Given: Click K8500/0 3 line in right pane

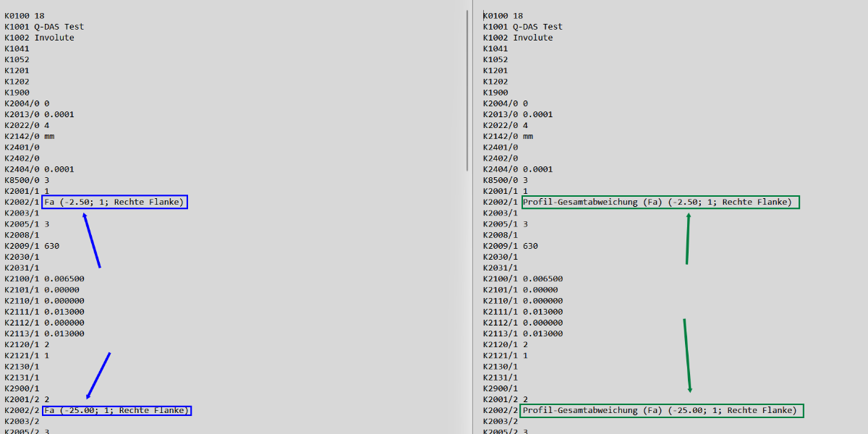Looking at the screenshot, I should pyautogui.click(x=505, y=180).
